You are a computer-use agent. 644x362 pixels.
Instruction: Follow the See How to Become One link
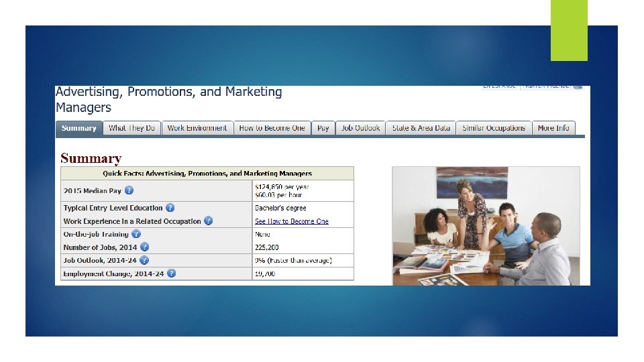click(x=292, y=221)
